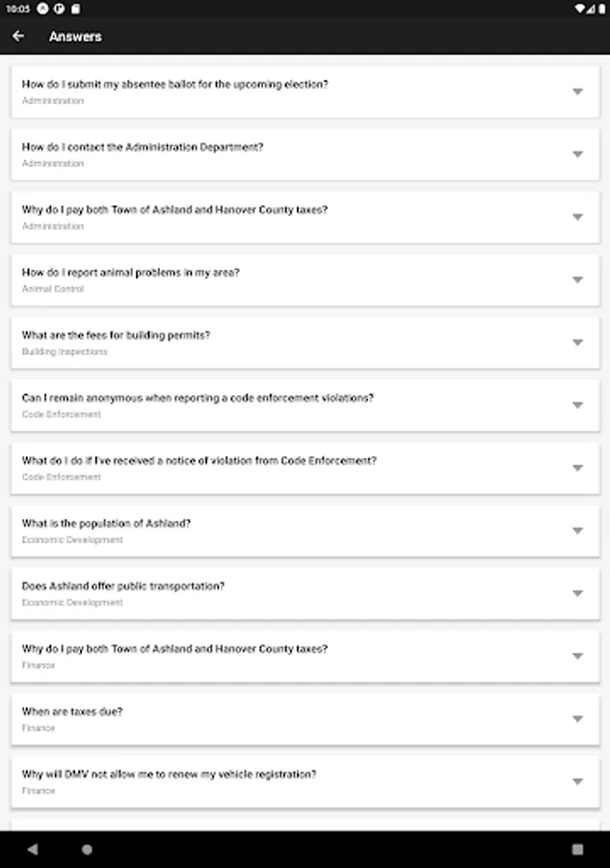Screen dimensions: 610x868
Task: Expand notice of violation question arrow
Action: pos(577,468)
